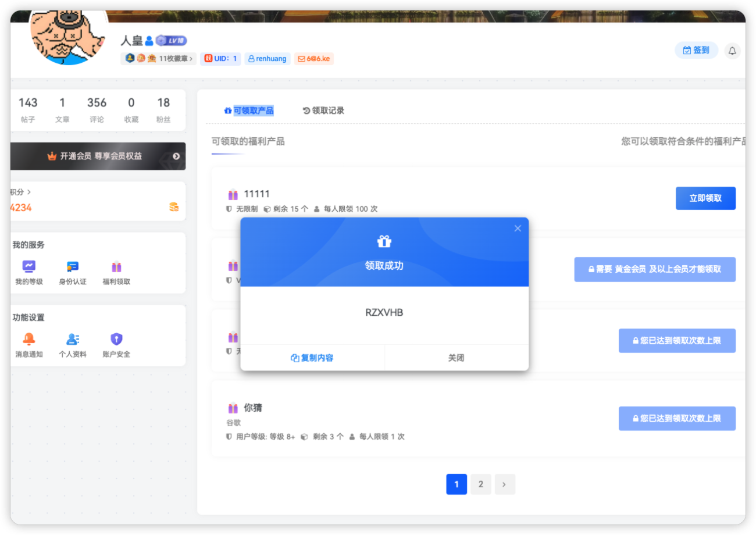Open 福利领取 gift icon in services
The height and width of the screenshot is (535, 756).
point(116,267)
